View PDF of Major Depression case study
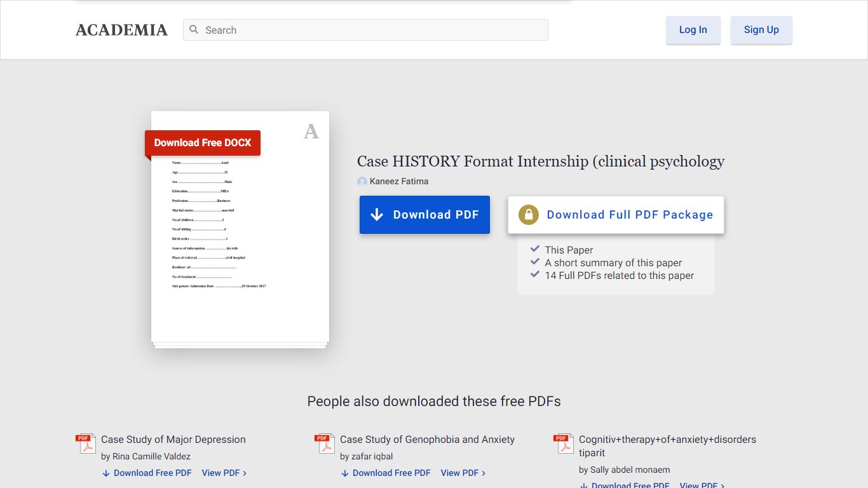The image size is (868, 488). (x=224, y=473)
